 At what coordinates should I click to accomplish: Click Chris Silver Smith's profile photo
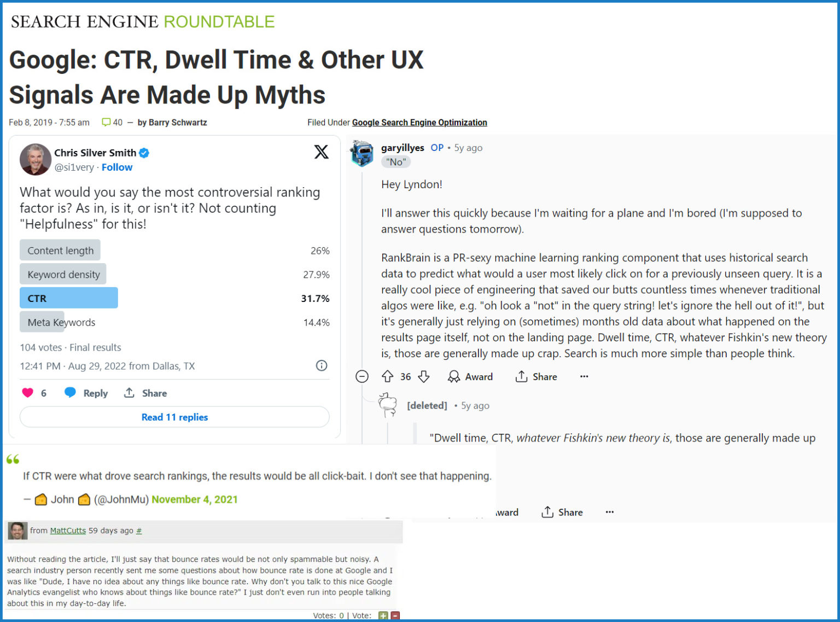[x=35, y=159]
